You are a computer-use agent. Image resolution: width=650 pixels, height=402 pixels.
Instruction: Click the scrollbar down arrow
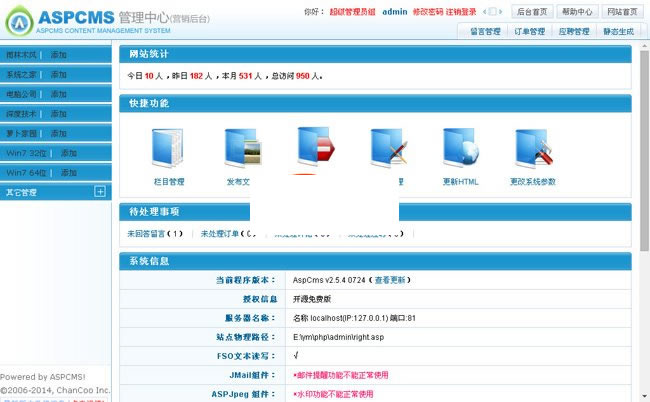644,397
